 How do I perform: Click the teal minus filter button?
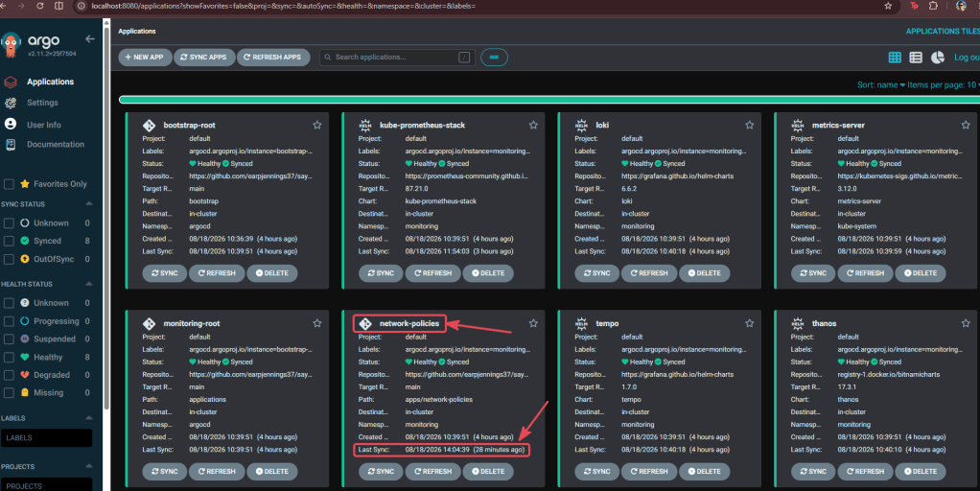point(494,58)
